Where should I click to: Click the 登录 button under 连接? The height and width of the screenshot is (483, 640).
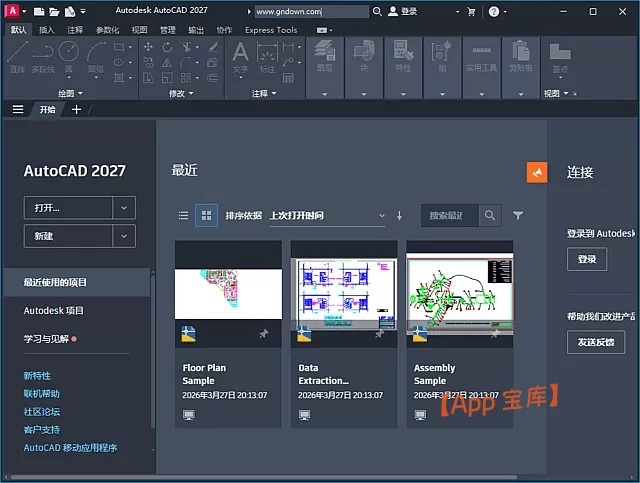[x=587, y=259]
